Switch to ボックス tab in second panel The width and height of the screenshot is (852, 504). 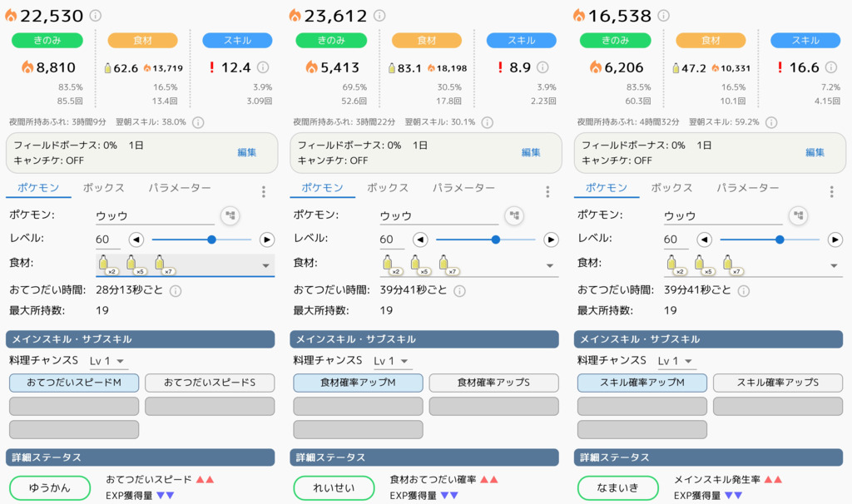click(388, 188)
